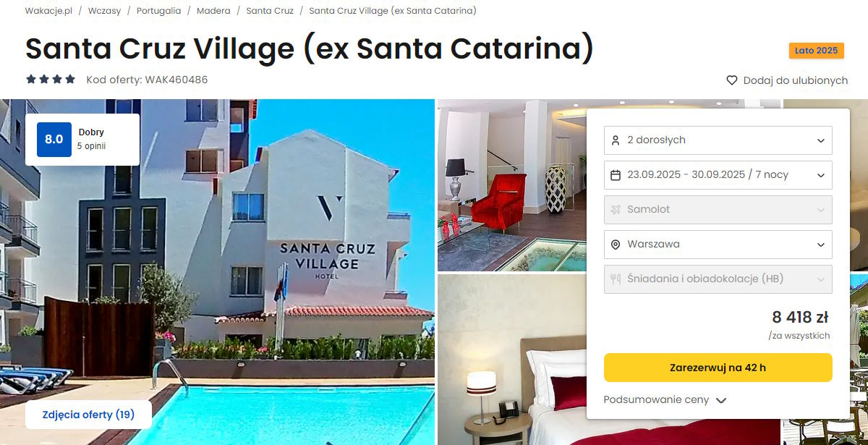Image resolution: width=868 pixels, height=445 pixels.
Task: Open the Samolot transport dropdown
Action: coord(718,210)
